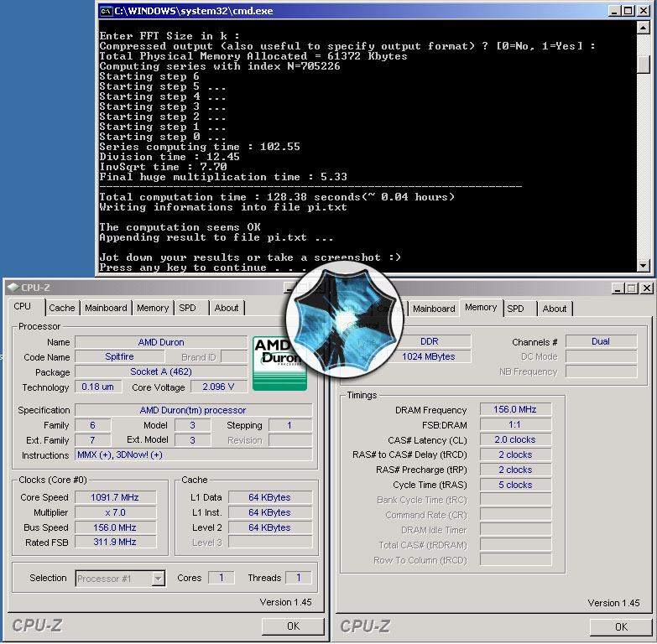The image size is (657, 644).
Task: Open the Processor #1 selection dropdown
Action: (x=158, y=579)
